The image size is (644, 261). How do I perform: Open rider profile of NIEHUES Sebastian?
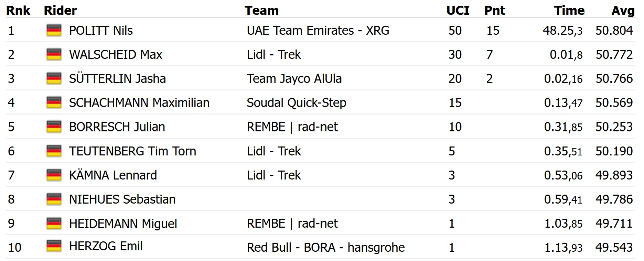(122, 199)
